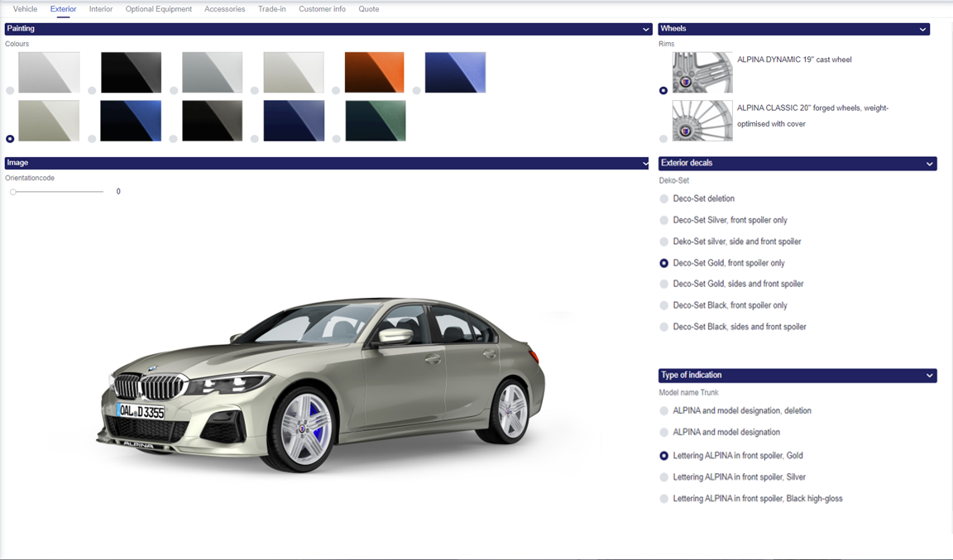Go to the Quote tab
Image resolution: width=953 pixels, height=560 pixels.
(369, 9)
